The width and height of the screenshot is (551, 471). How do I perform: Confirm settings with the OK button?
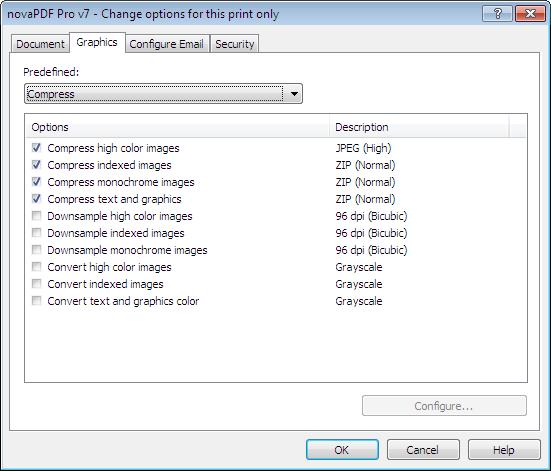pos(342,450)
